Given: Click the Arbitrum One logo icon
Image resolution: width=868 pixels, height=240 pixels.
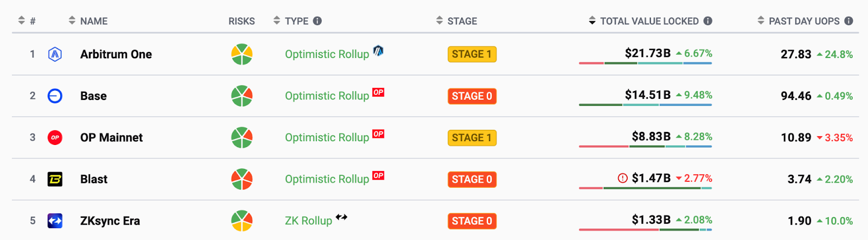Looking at the screenshot, I should [55, 54].
